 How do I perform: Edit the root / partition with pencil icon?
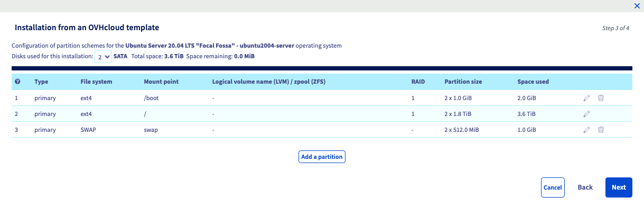(586, 114)
